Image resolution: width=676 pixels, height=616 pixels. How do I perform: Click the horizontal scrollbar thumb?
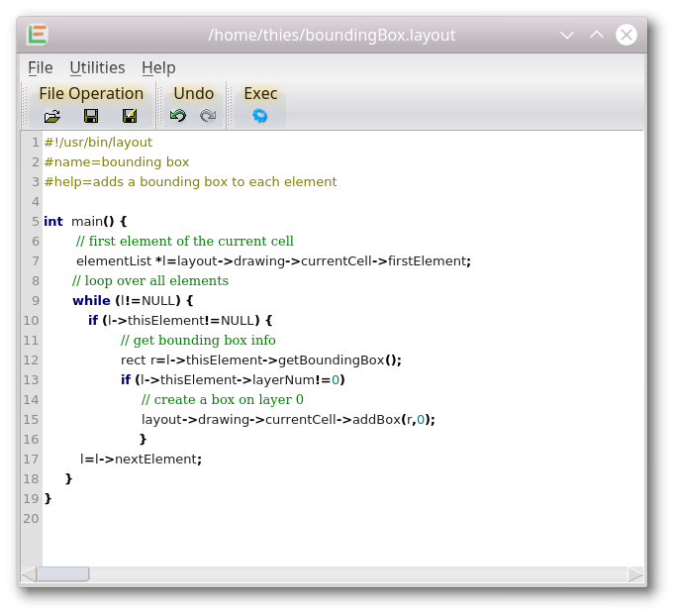(63, 574)
